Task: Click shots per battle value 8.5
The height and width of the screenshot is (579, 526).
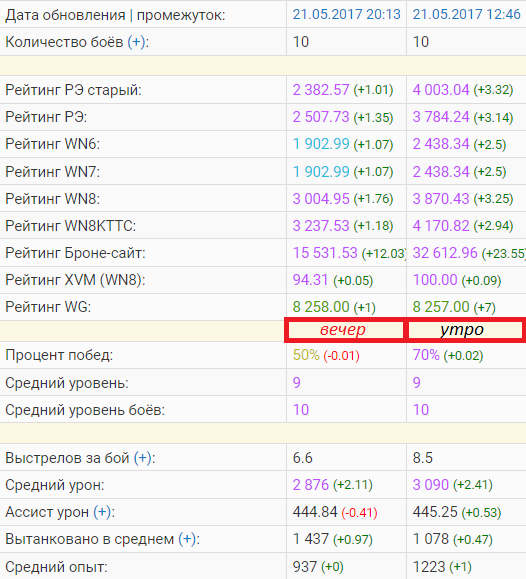Action: 423,458
